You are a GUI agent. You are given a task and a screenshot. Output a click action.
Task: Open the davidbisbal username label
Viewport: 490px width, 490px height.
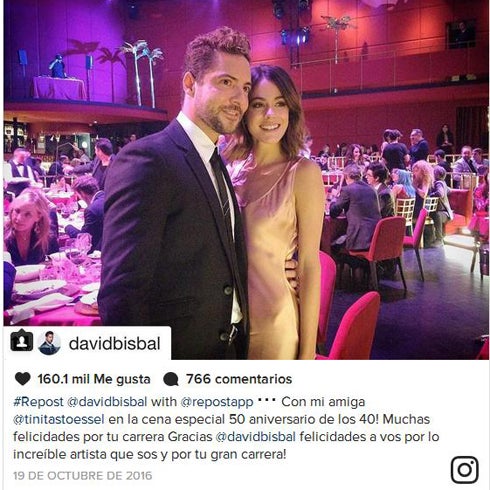tap(115, 344)
